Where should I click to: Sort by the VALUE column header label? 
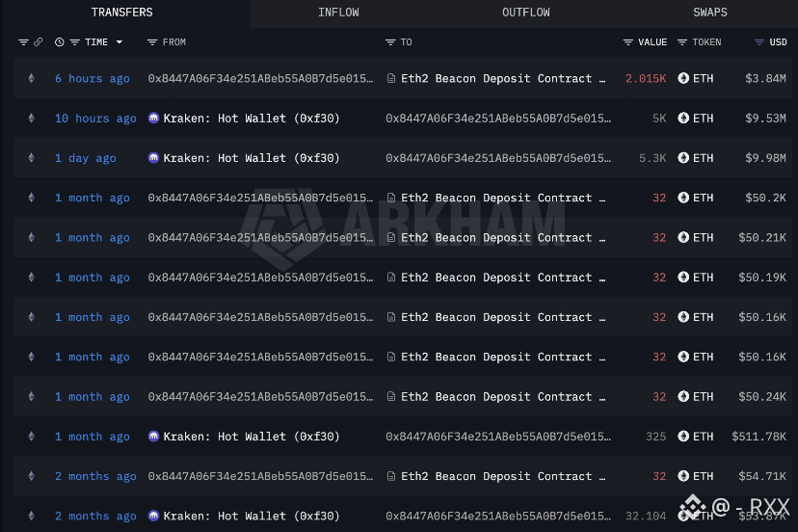point(652,42)
